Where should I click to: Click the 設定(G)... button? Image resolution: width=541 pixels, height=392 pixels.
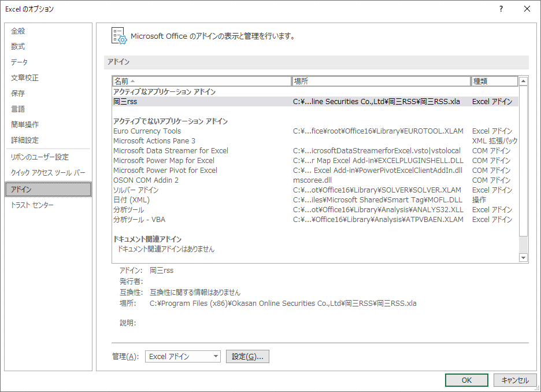[247, 357]
